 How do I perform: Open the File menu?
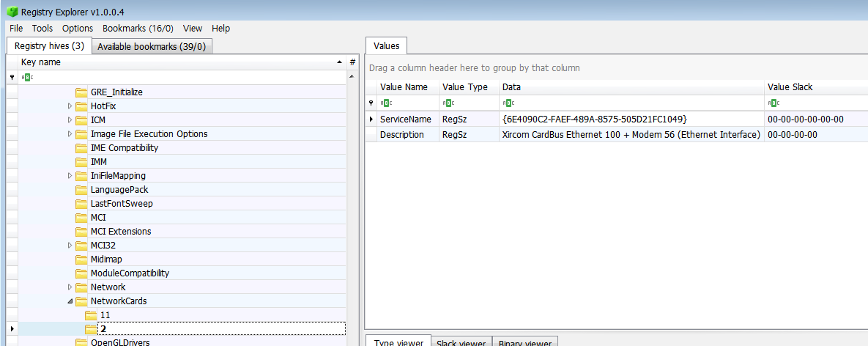[x=16, y=29]
